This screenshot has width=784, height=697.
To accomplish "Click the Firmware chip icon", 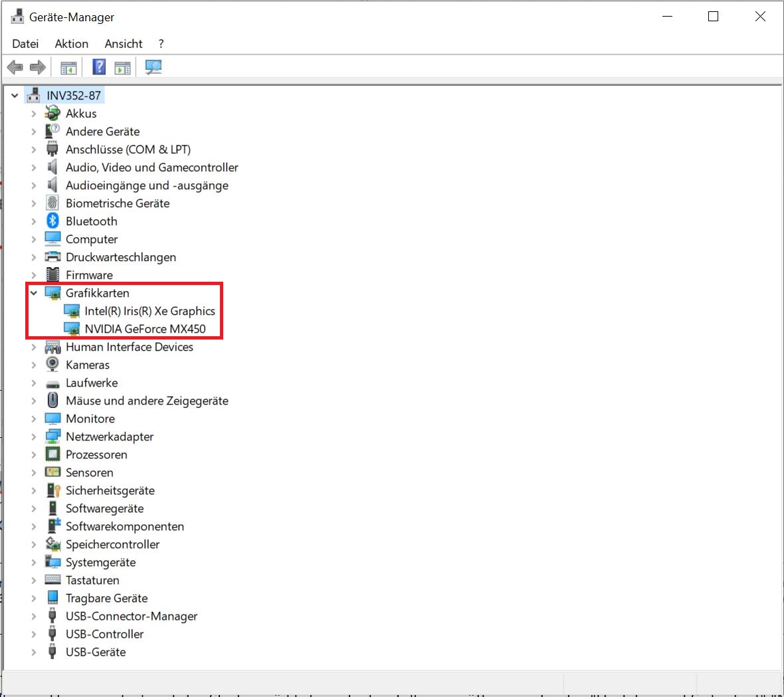I will tap(52, 275).
